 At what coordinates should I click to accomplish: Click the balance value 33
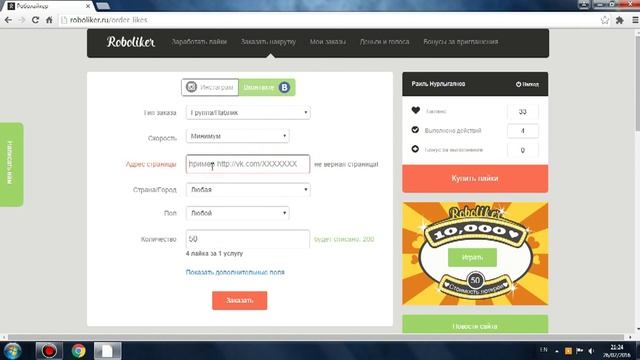point(522,111)
